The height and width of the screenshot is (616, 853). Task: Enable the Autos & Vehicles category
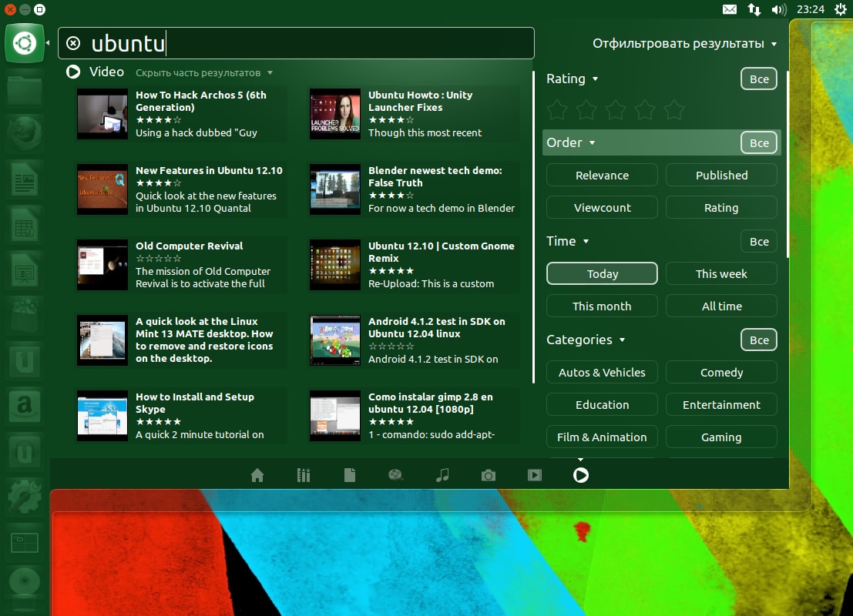pos(603,373)
